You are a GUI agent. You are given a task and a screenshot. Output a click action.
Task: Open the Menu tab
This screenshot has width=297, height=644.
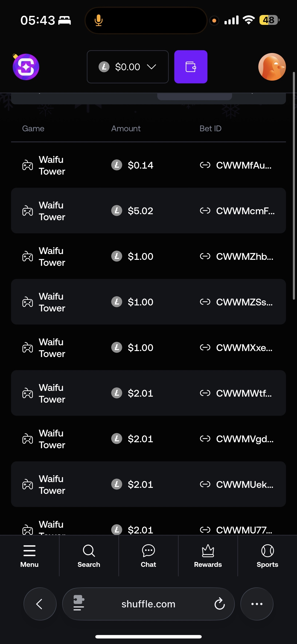point(29,556)
